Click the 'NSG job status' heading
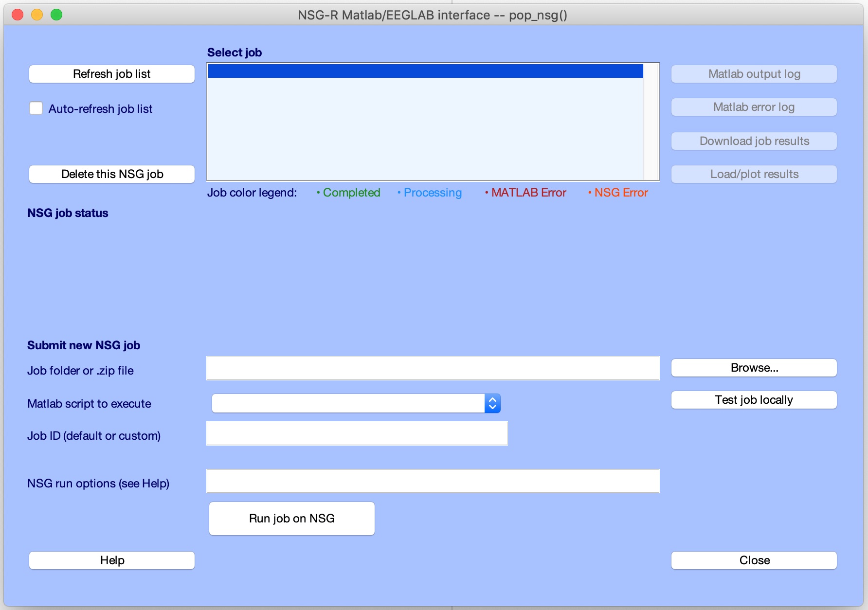868x610 pixels. [68, 213]
